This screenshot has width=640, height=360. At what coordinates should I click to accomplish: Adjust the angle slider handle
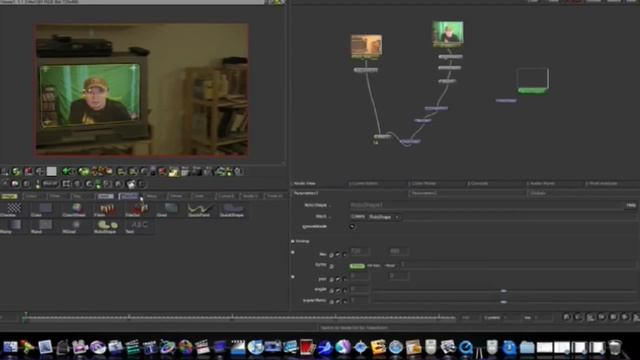coord(503,291)
